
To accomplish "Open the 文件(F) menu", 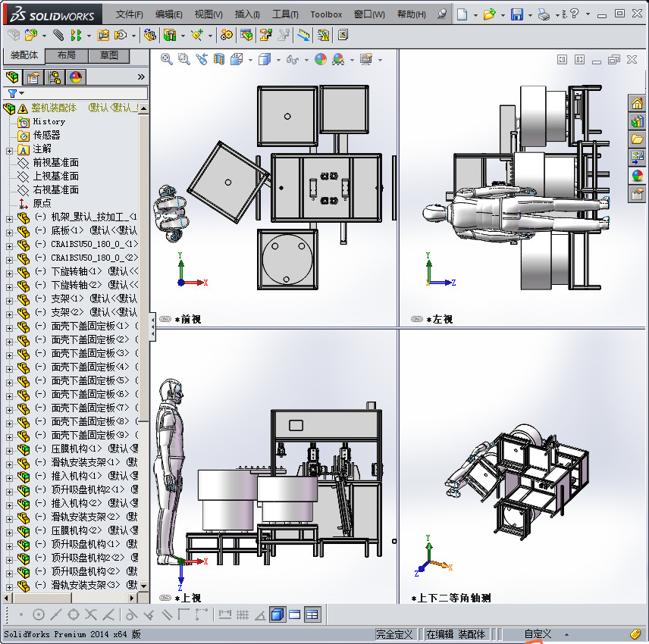I will point(129,14).
